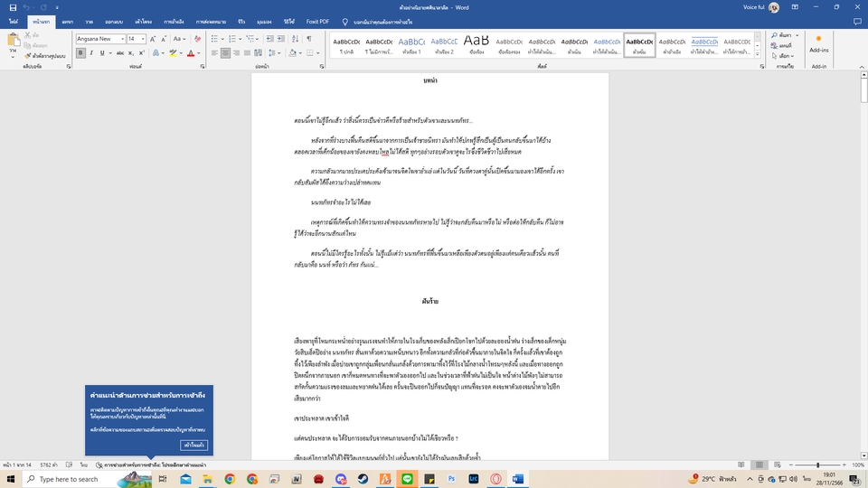Click the orange Add-ins icon

[x=819, y=39]
